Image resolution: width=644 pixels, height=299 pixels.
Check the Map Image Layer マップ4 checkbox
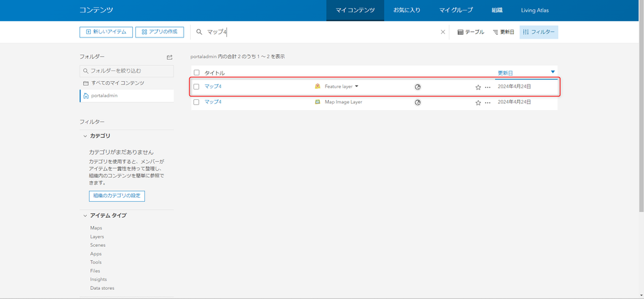click(197, 102)
